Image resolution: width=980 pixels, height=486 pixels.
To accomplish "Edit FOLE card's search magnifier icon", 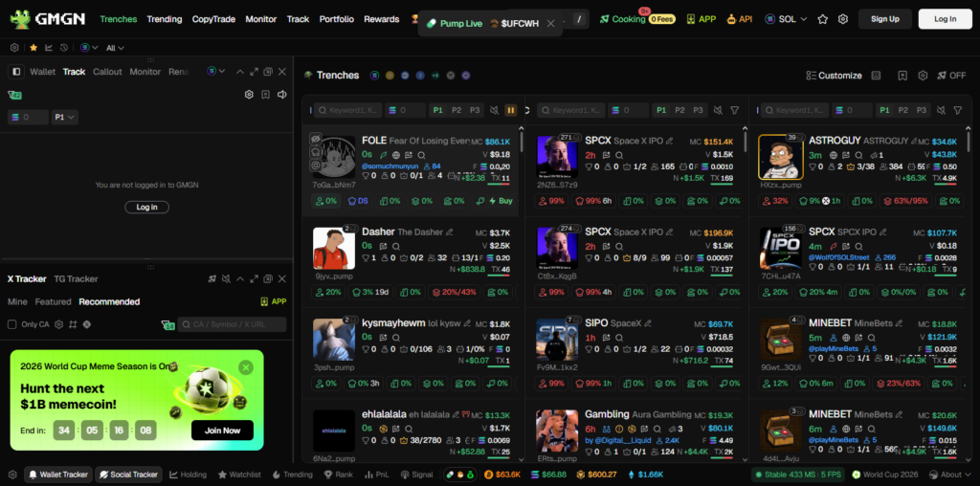I will click(x=422, y=155).
